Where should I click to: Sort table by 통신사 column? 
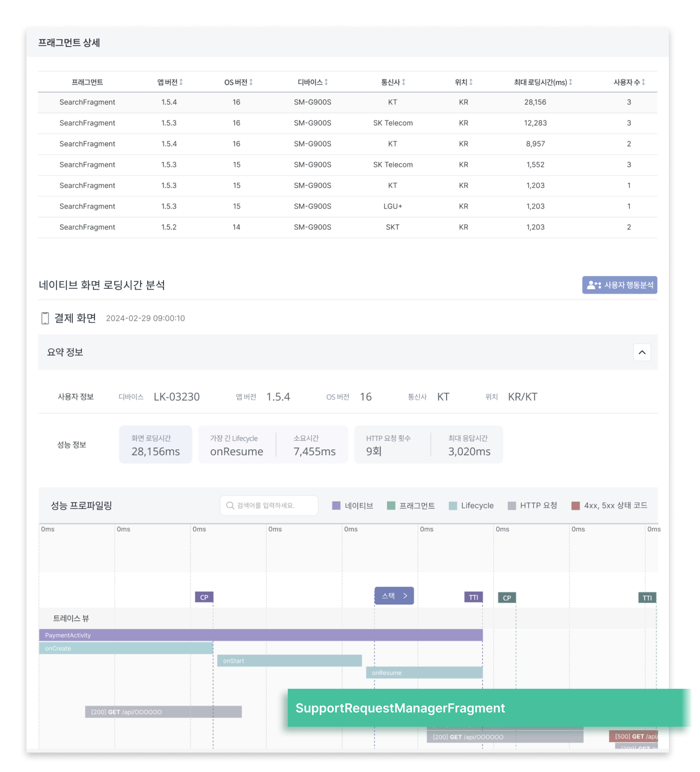pyautogui.click(x=393, y=82)
